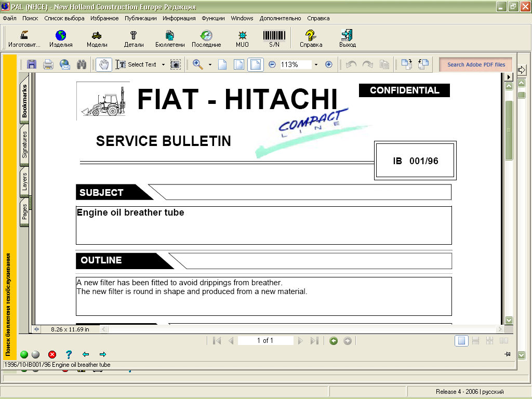Click the cyan right arrow icon
The width and height of the screenshot is (532, 399).
click(x=103, y=354)
